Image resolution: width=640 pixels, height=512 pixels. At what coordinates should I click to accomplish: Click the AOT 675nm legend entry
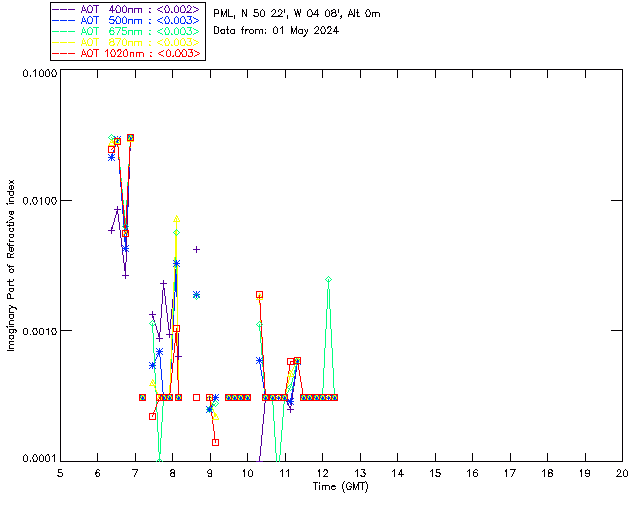[126, 31]
